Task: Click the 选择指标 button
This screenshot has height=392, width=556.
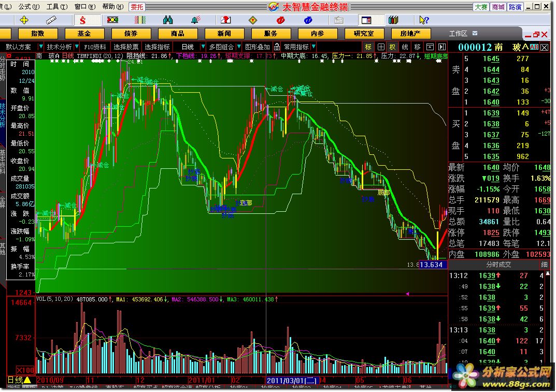Action: click(x=157, y=47)
